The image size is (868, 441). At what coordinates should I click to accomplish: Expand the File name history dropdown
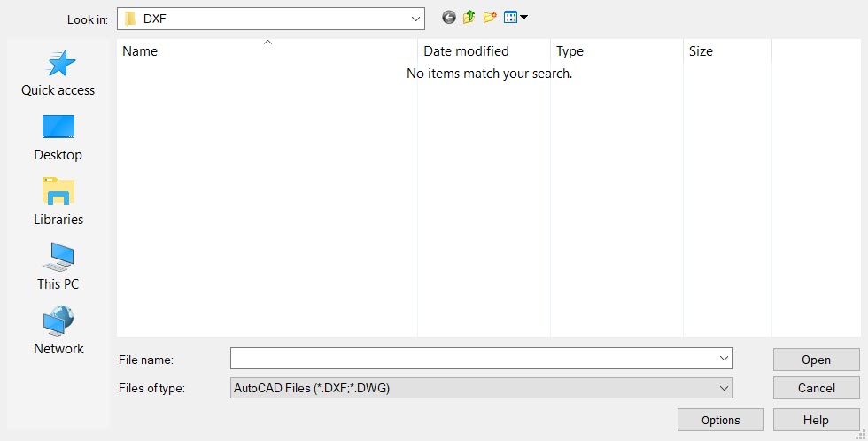[725, 359]
